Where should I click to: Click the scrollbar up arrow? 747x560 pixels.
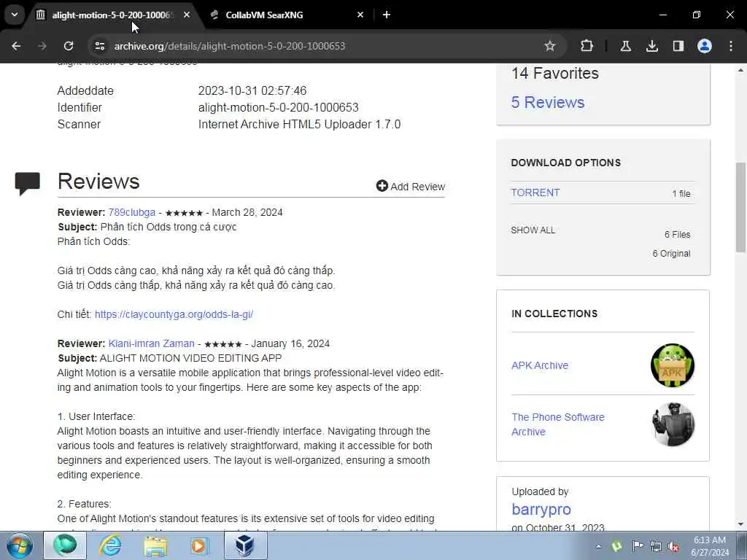pyautogui.click(x=741, y=70)
